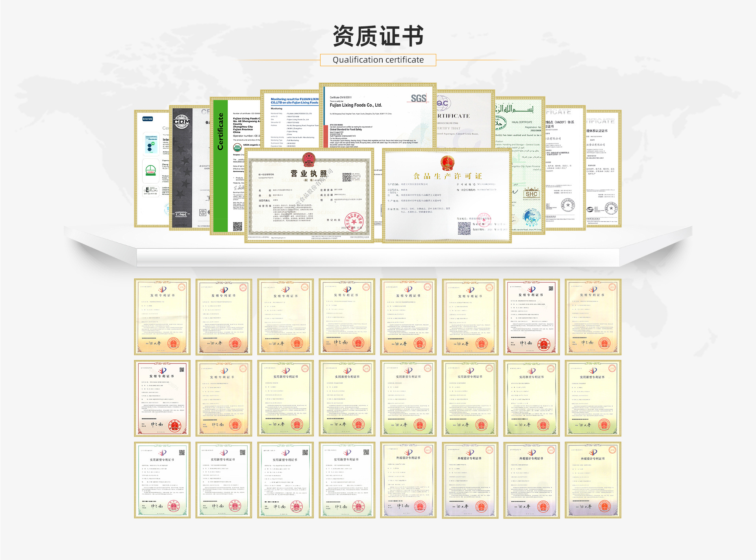
Task: Click the red round seal on the 营业执照
Action: point(354,222)
